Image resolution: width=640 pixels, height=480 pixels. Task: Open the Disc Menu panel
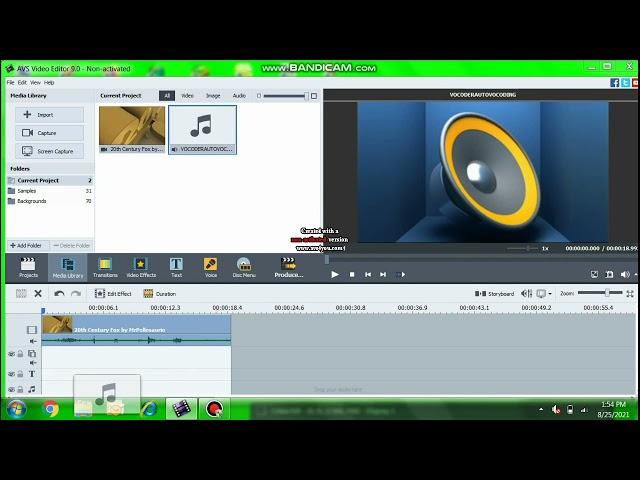(244, 267)
